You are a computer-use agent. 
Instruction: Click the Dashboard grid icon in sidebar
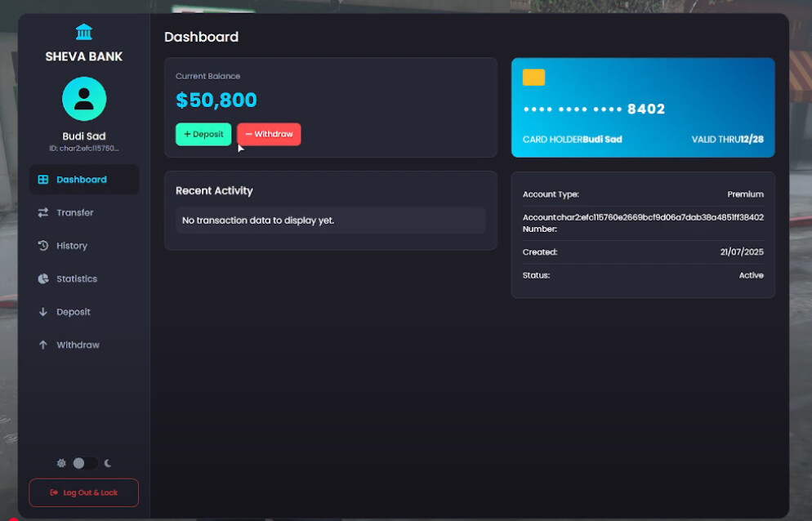click(43, 179)
